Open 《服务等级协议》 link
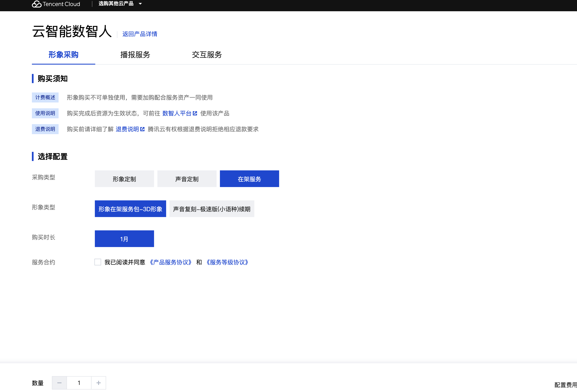The height and width of the screenshot is (392, 577). coord(227,262)
